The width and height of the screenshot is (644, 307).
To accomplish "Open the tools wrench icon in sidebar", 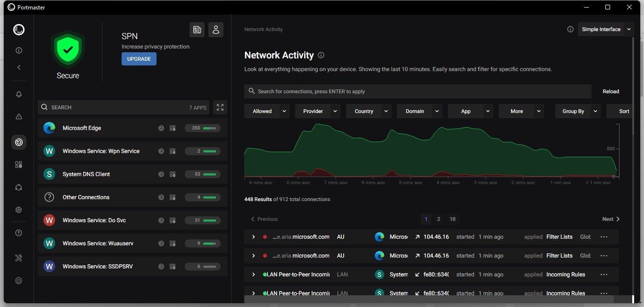I will pos(19,258).
